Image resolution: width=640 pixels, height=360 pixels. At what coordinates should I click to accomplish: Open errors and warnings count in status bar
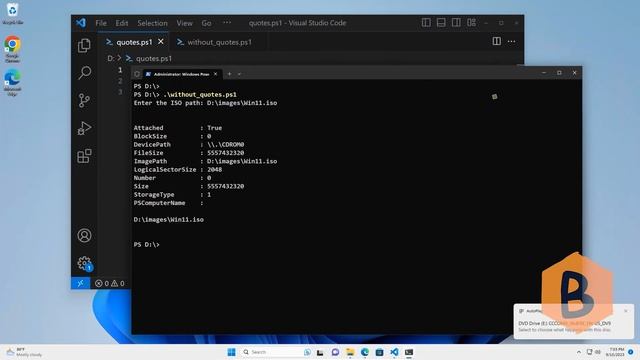pos(110,283)
